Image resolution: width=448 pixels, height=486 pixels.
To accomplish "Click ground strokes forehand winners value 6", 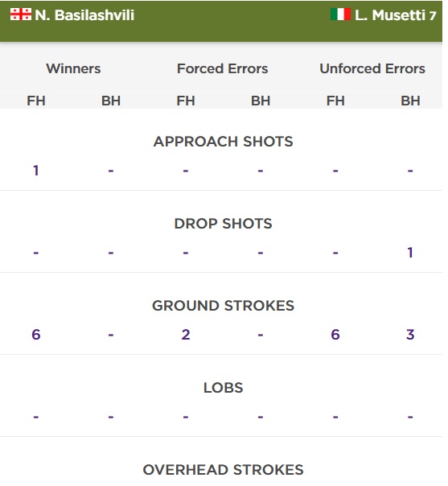I will 36,335.
